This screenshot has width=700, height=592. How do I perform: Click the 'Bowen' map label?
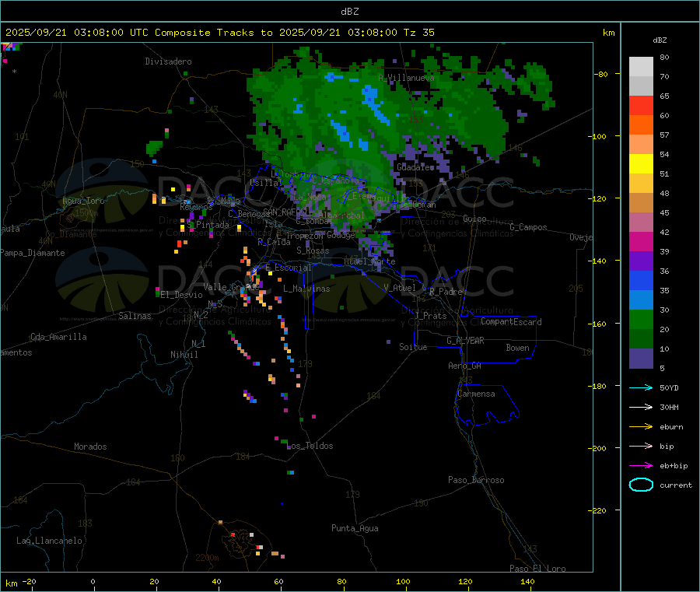[x=517, y=348]
